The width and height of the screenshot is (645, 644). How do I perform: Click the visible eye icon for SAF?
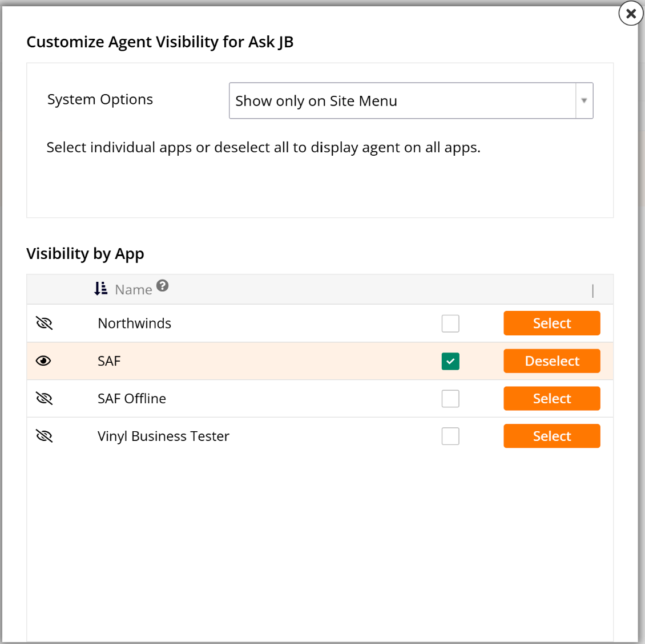(43, 361)
